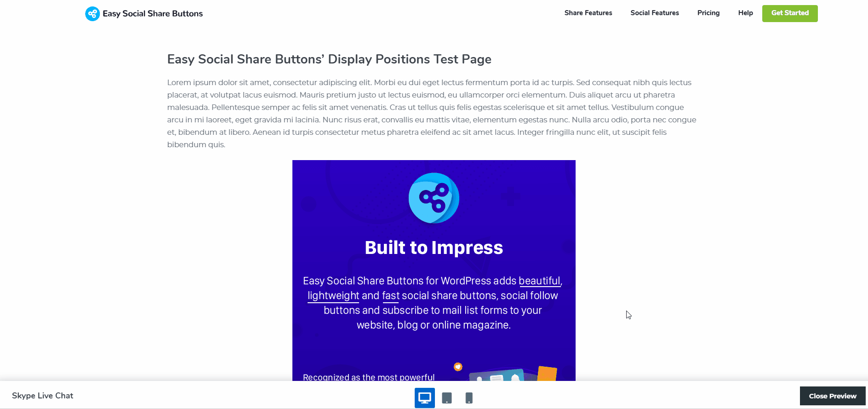Click the Close Preview button
Viewport: 868px width, 409px height.
832,396
